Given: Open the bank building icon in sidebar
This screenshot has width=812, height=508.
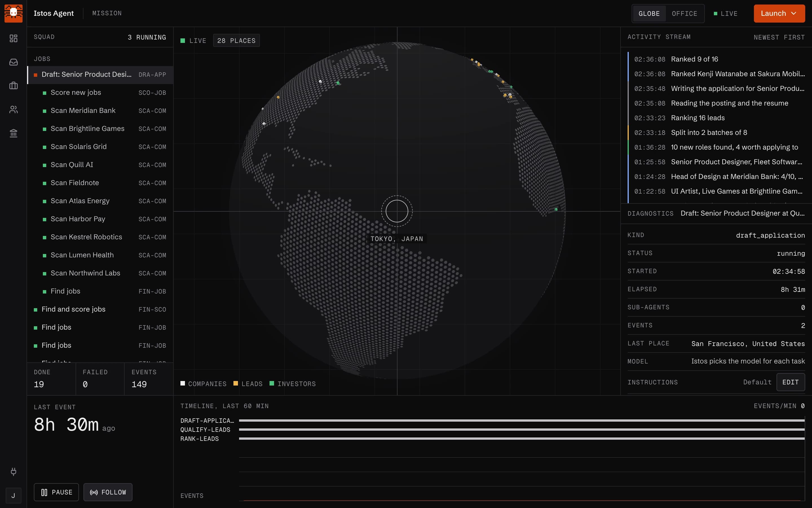Looking at the screenshot, I should pyautogui.click(x=14, y=133).
